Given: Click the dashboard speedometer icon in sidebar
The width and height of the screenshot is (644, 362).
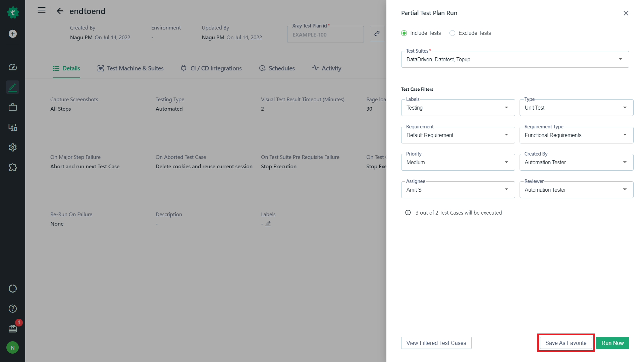Looking at the screenshot, I should pos(12,67).
